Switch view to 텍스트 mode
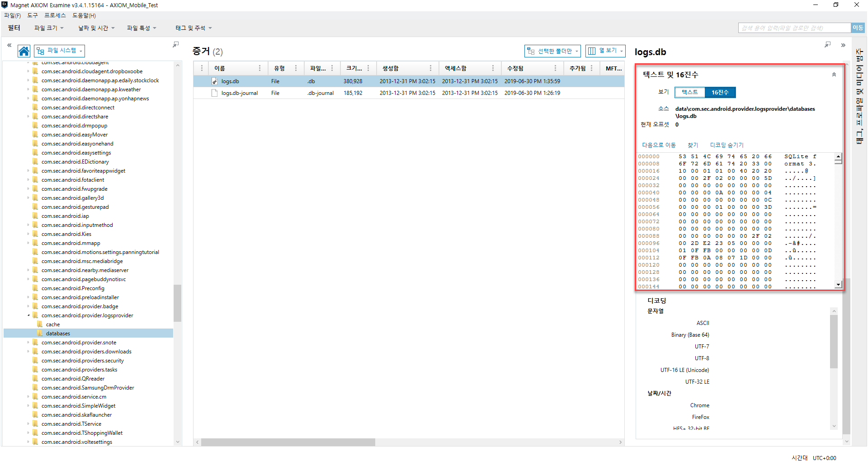The height and width of the screenshot is (470, 868). (x=690, y=92)
